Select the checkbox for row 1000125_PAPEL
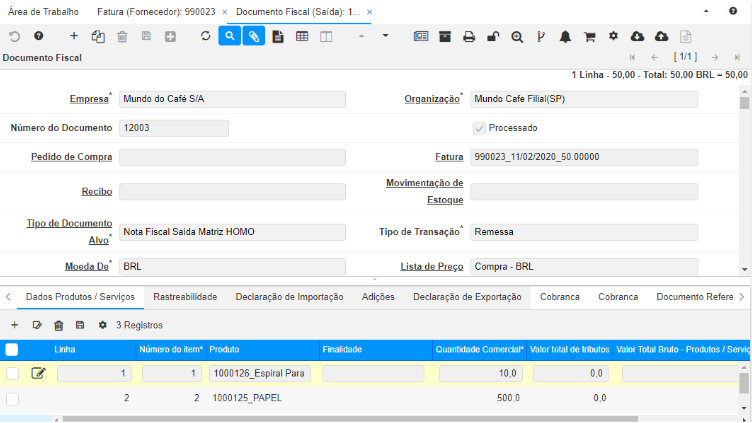Image resolution: width=752 pixels, height=423 pixels. click(x=12, y=398)
